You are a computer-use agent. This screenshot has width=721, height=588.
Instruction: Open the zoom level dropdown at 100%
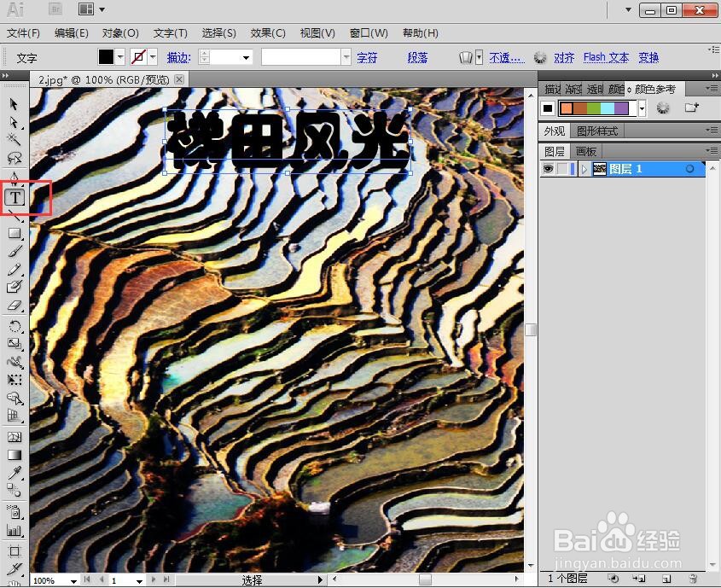(73, 581)
